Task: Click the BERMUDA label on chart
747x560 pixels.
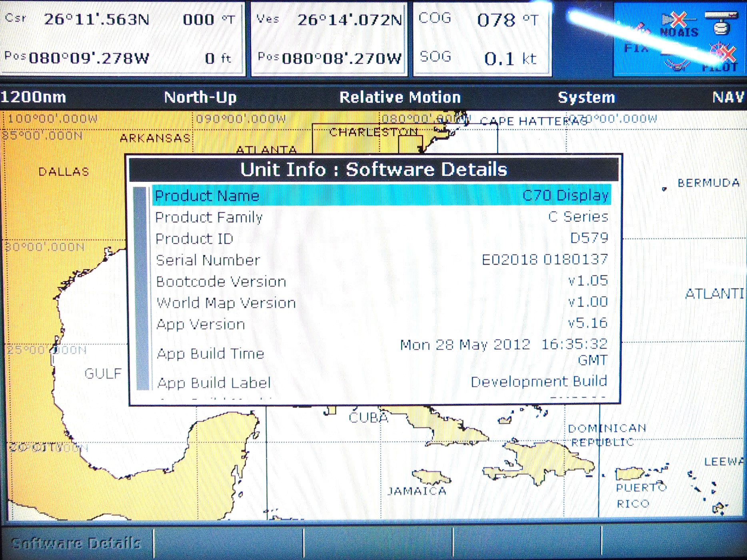Action: [x=708, y=183]
